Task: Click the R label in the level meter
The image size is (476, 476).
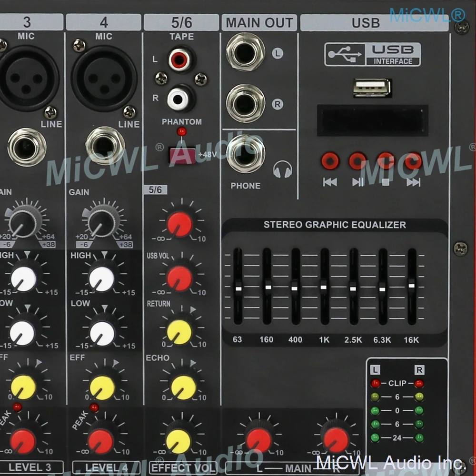Action: [x=419, y=370]
